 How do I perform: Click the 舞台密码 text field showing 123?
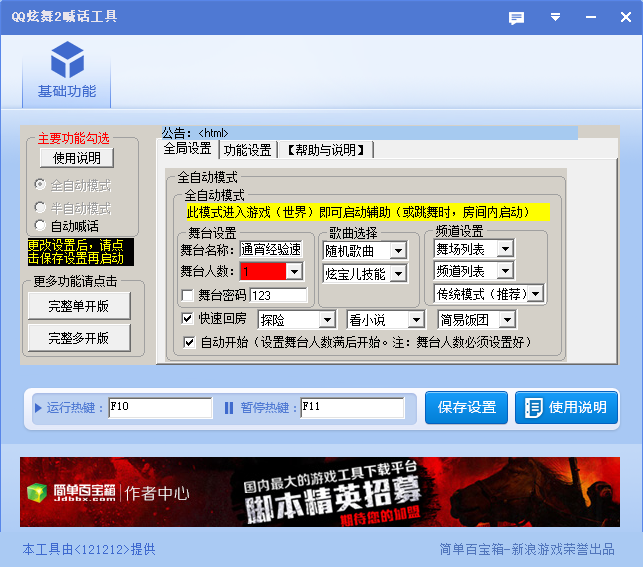click(x=278, y=295)
